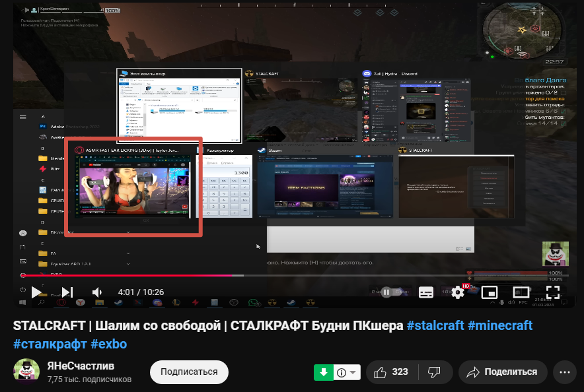Open the #stalcraft hashtag link
584x392 pixels.
pyautogui.click(x=435, y=325)
